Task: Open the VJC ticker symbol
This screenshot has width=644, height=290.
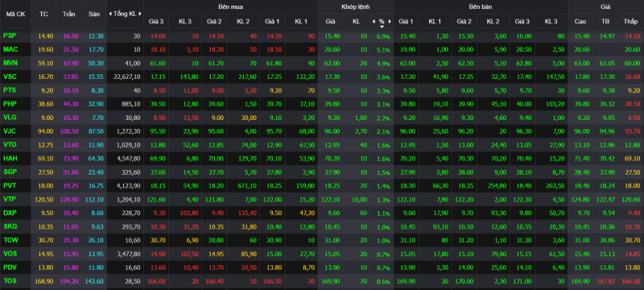Action: [10, 130]
